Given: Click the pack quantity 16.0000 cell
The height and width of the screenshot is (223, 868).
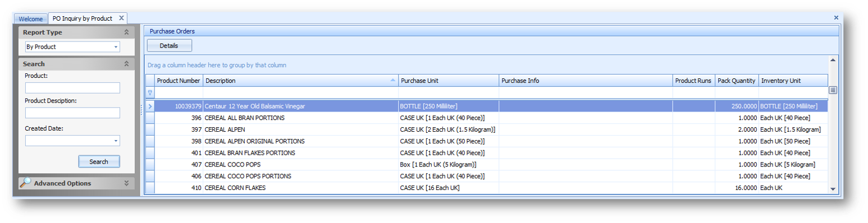Looking at the screenshot, I should coord(737,188).
